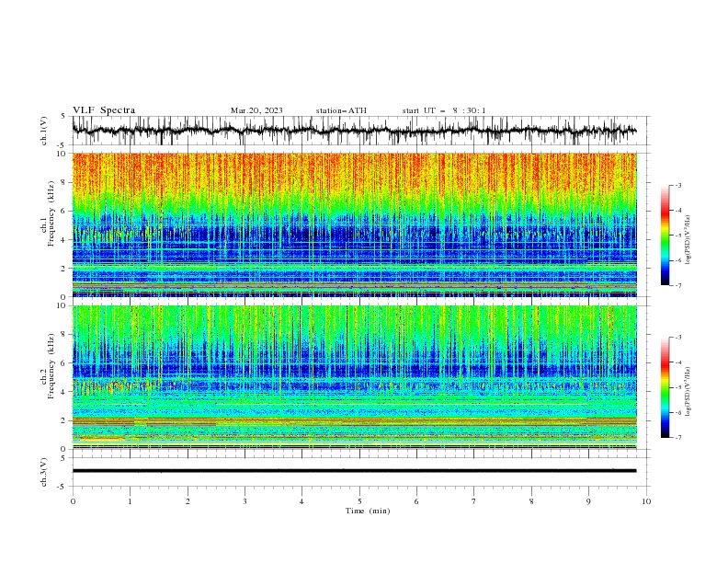This screenshot has height=563, width=728.
Task: Click the ch.1 spectrogram panel
Action: click(x=354, y=224)
